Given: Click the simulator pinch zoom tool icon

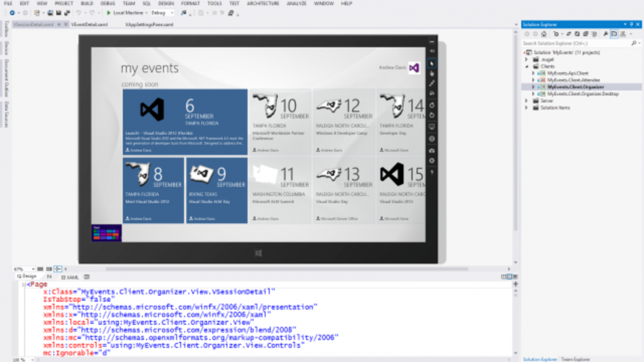Looking at the screenshot, I should [x=432, y=83].
